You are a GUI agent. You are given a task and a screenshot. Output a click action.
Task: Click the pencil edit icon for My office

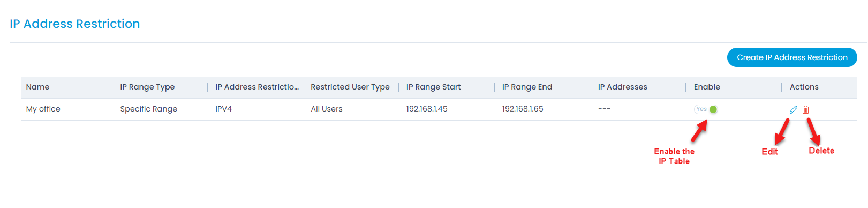click(x=794, y=109)
